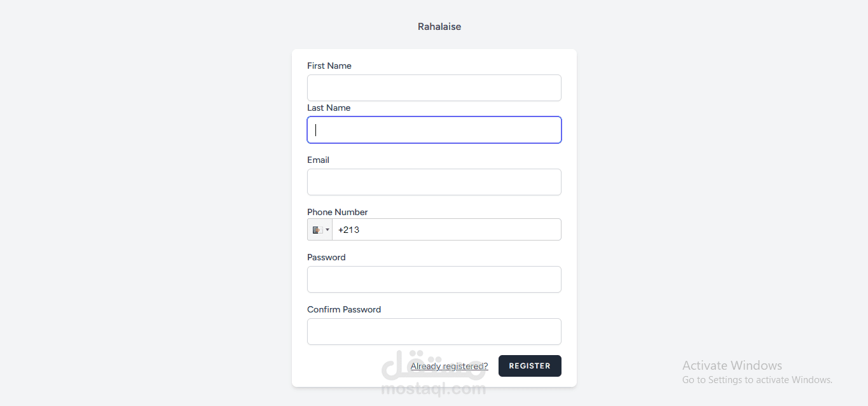Click the 'Phone Number' field label
The height and width of the screenshot is (406, 868).
(x=337, y=212)
